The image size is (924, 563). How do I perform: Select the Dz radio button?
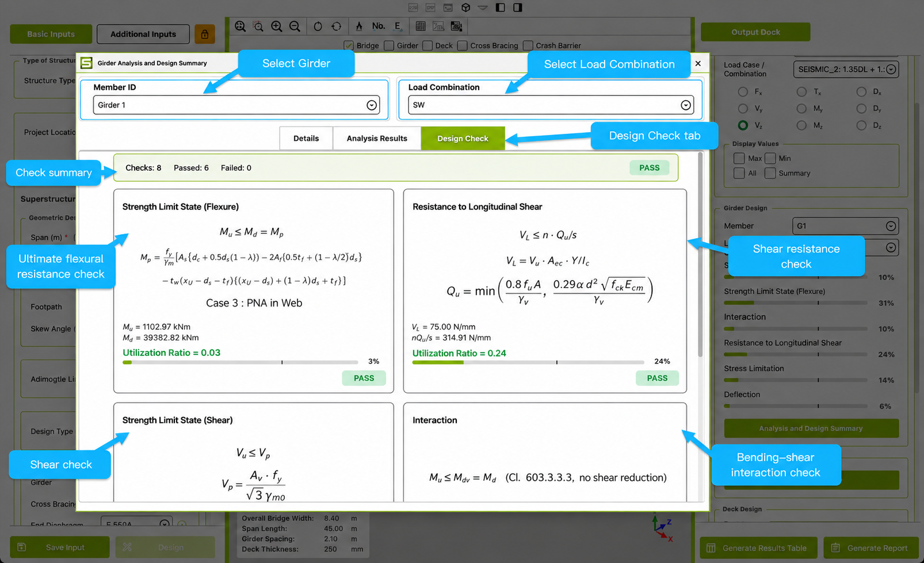(861, 125)
